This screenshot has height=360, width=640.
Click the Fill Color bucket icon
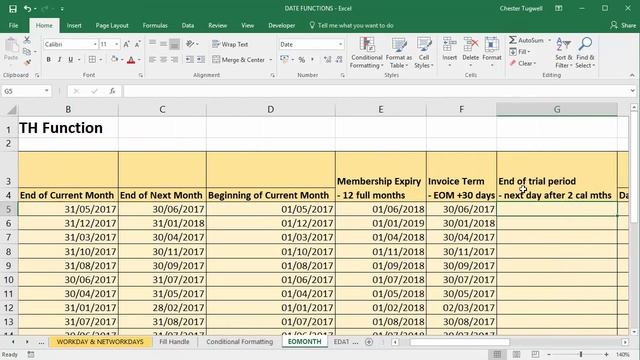pyautogui.click(x=115, y=60)
